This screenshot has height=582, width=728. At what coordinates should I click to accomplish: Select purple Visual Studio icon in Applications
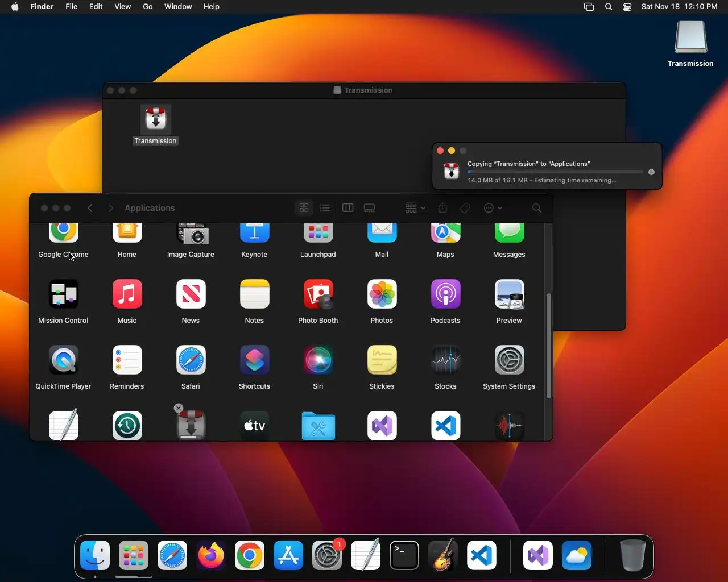[x=382, y=426]
